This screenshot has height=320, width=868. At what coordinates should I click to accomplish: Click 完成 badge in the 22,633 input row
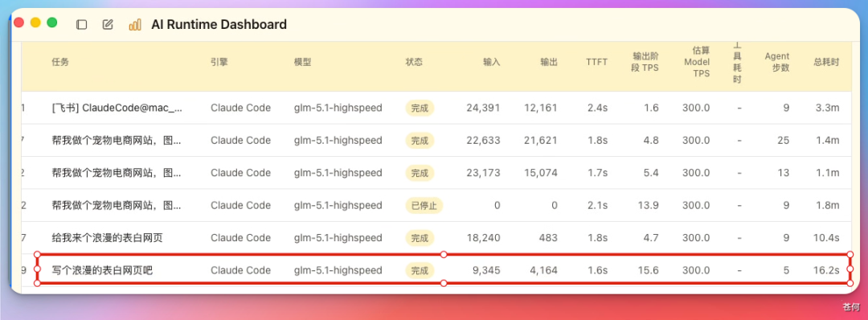click(x=420, y=141)
